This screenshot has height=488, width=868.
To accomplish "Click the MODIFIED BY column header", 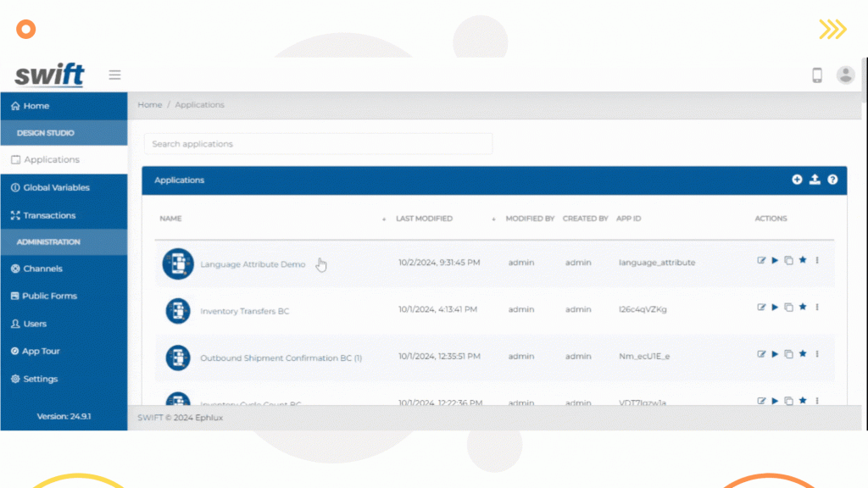I will click(530, 219).
